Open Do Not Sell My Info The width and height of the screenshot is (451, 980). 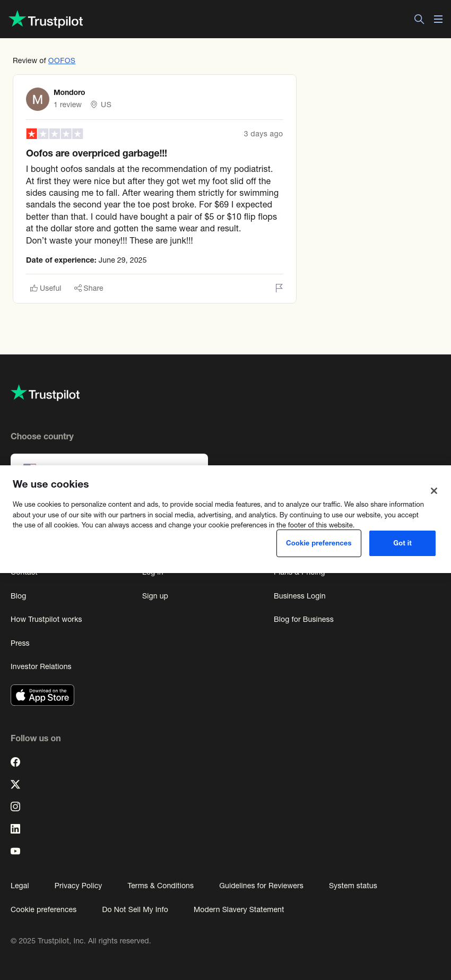(x=135, y=909)
